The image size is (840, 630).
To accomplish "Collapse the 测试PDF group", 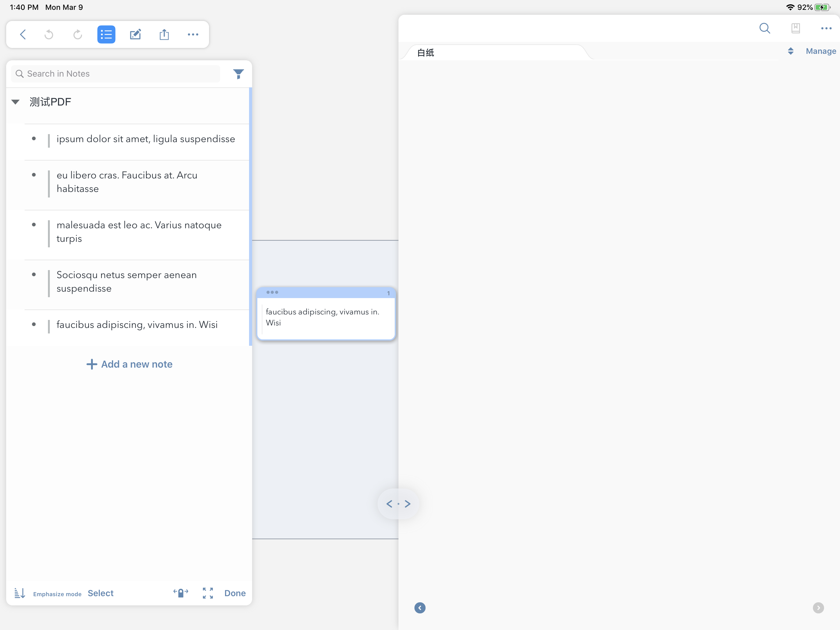I will click(16, 102).
